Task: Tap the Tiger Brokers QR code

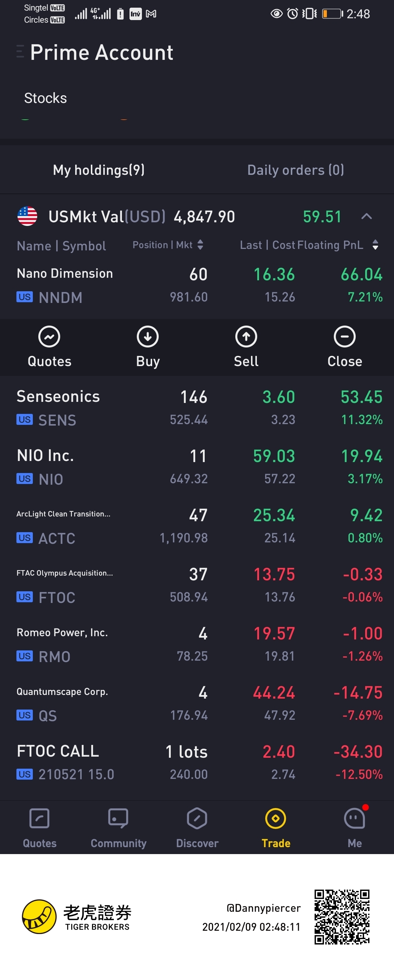Action: (341, 917)
